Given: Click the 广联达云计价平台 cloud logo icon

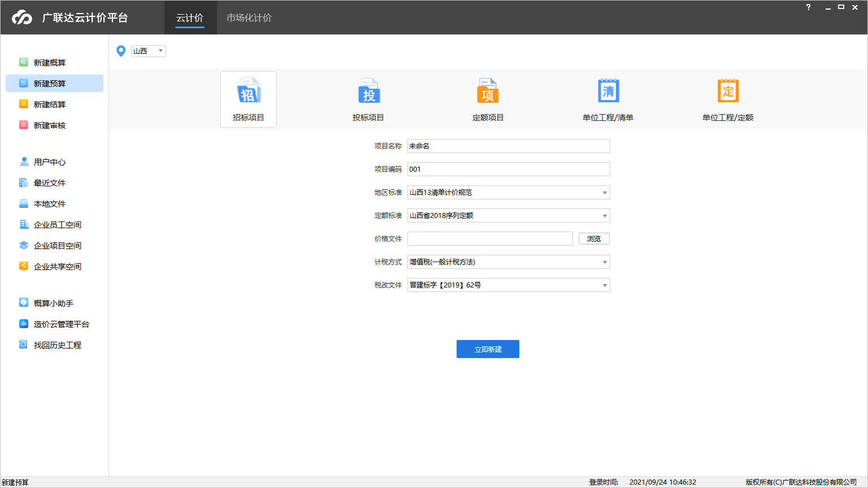Looking at the screenshot, I should pos(22,18).
